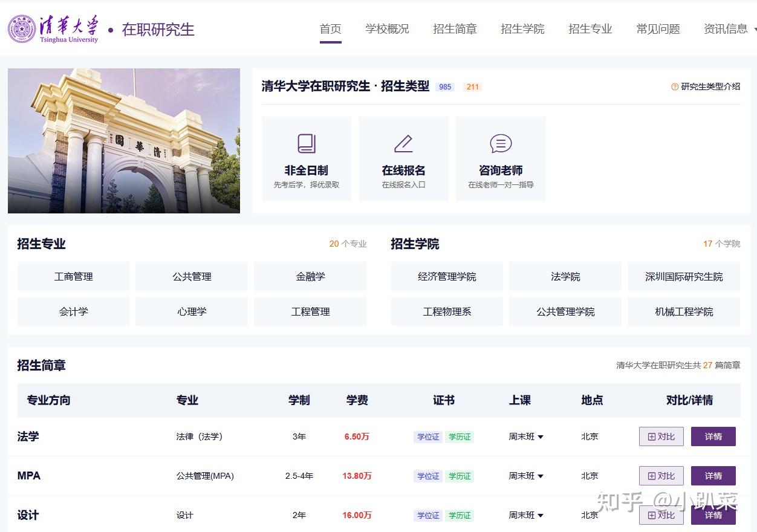Click the 211 badge
Screen dimensions: 757x532
pyautogui.click(x=473, y=87)
